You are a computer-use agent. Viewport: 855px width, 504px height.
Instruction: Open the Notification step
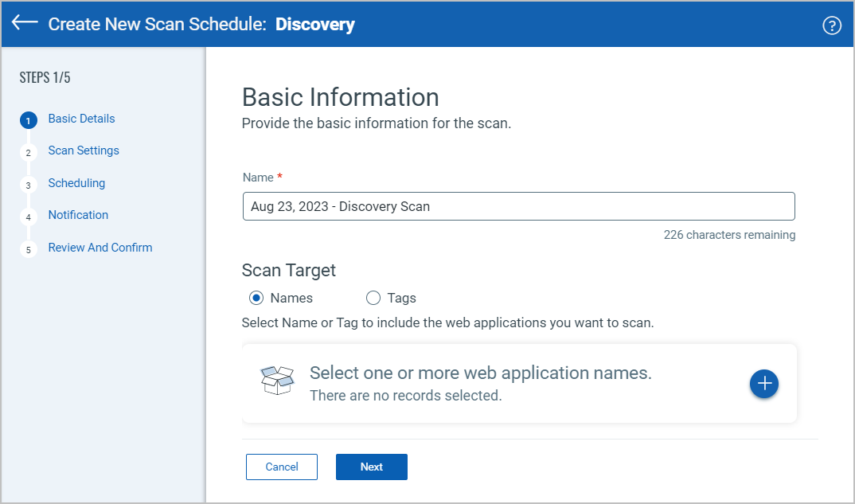pyautogui.click(x=77, y=215)
